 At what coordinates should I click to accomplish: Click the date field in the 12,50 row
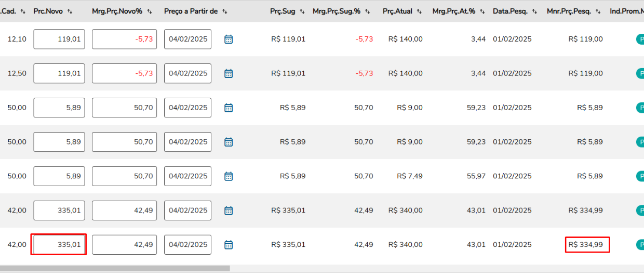(187, 73)
